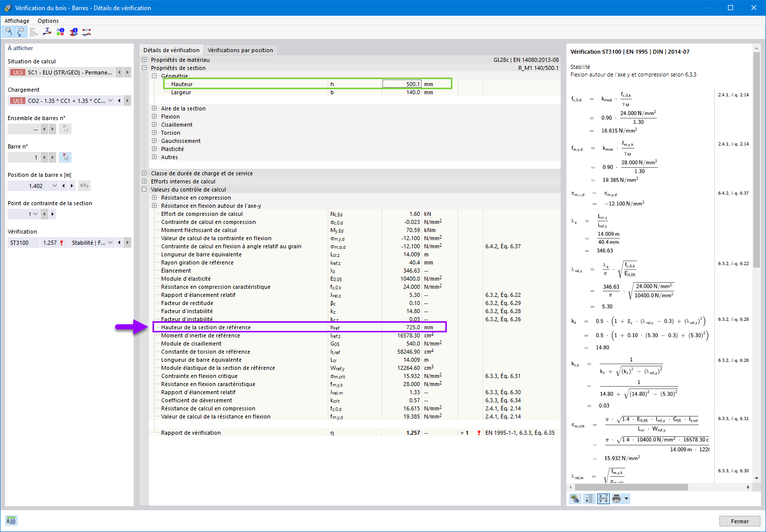Step to next Chargement
Image resolution: width=766 pixels, height=532 pixels.
[x=128, y=101]
